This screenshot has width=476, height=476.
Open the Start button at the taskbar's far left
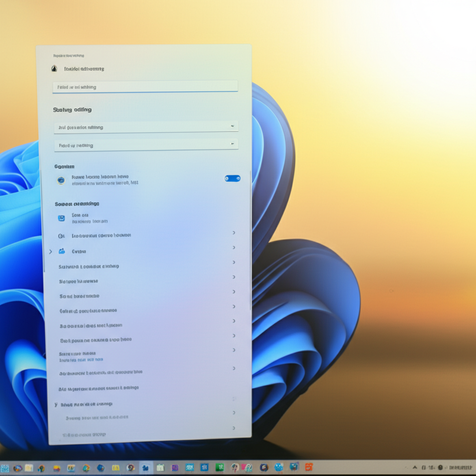coord(5,468)
